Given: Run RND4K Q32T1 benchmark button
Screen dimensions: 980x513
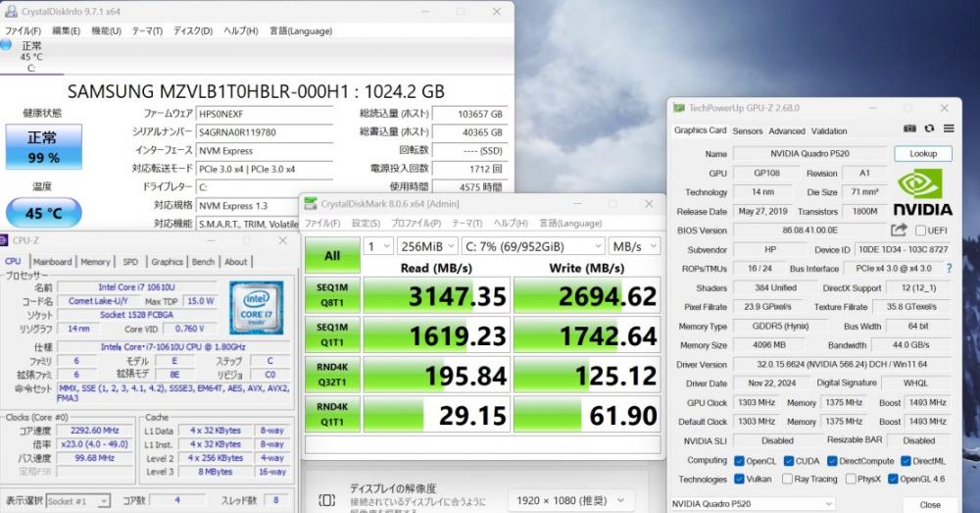Looking at the screenshot, I should 332,375.
